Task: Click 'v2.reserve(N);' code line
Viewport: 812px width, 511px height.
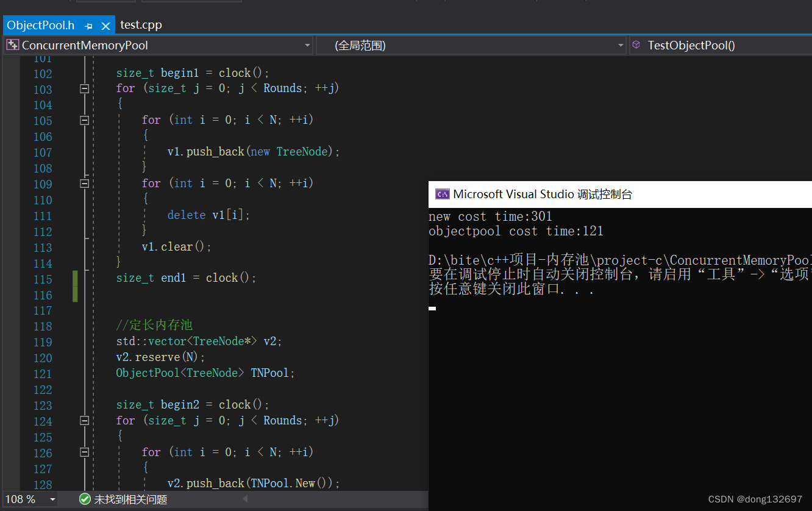Action: (x=161, y=357)
